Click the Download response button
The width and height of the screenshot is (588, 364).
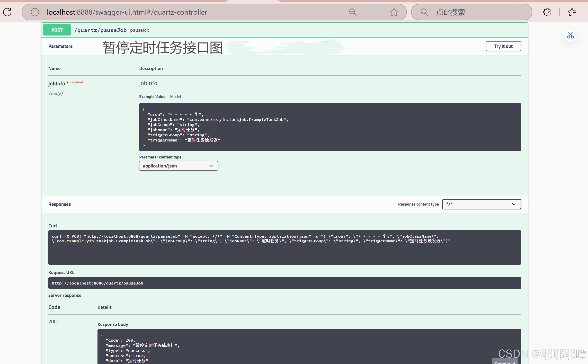(x=505, y=361)
